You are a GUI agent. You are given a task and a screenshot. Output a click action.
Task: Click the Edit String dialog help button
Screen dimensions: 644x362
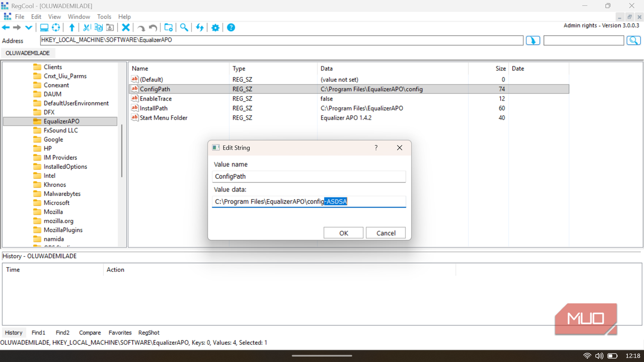pos(376,148)
